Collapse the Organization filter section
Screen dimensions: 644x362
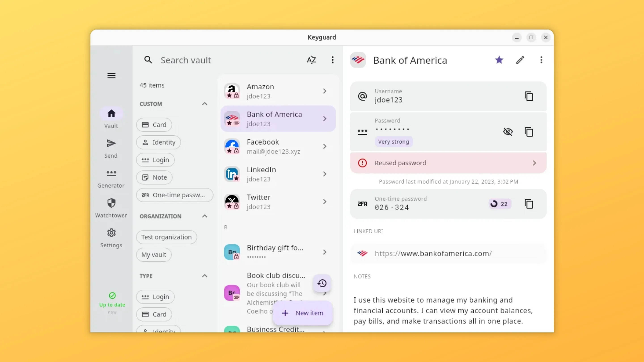[x=205, y=216]
